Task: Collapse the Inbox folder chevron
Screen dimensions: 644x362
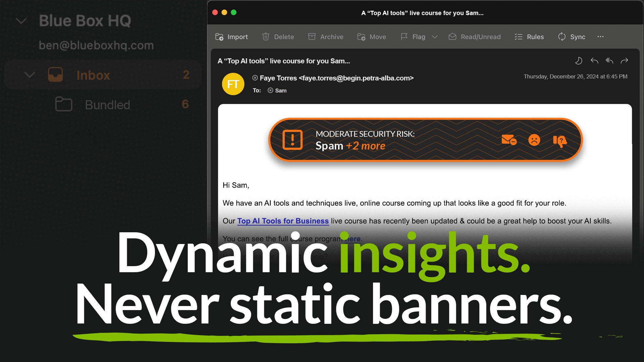Action: click(30, 75)
